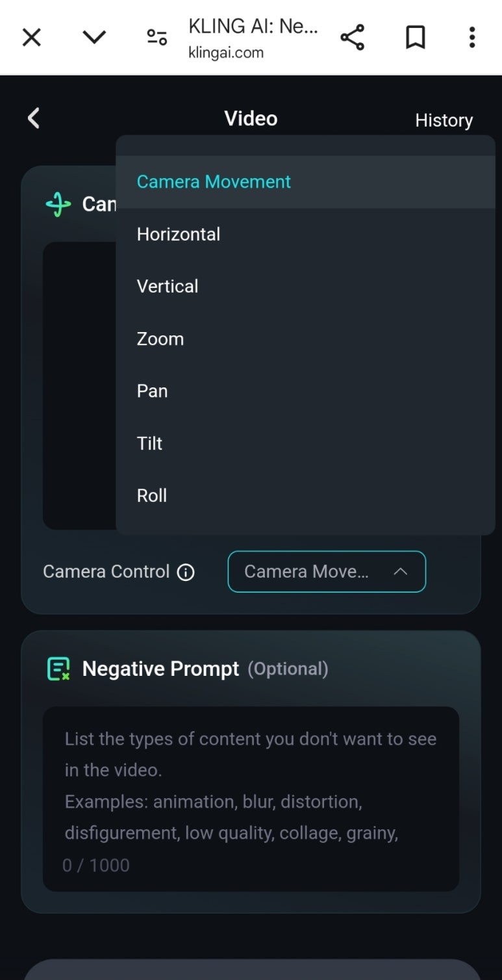Image resolution: width=502 pixels, height=980 pixels.
Task: Collapse the Camera Move... dropdown
Action: point(327,572)
